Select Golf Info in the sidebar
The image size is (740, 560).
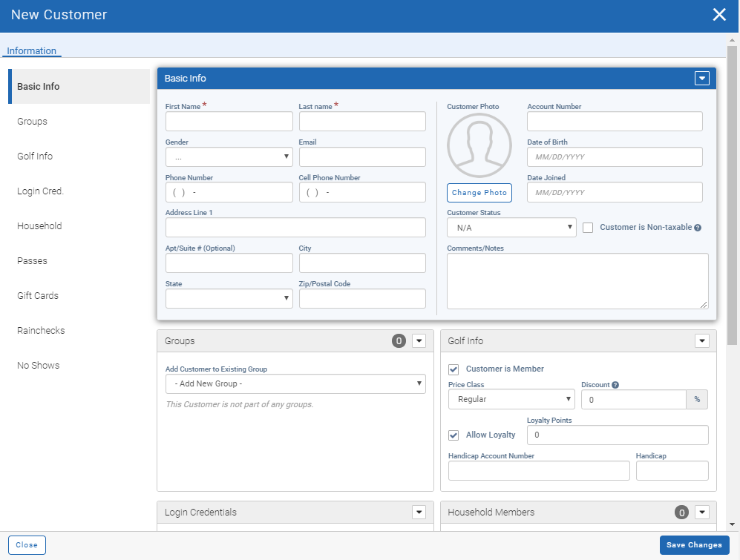coord(35,157)
